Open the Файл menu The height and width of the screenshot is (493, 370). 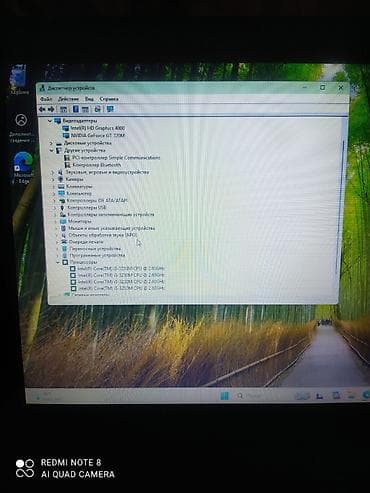46,99
